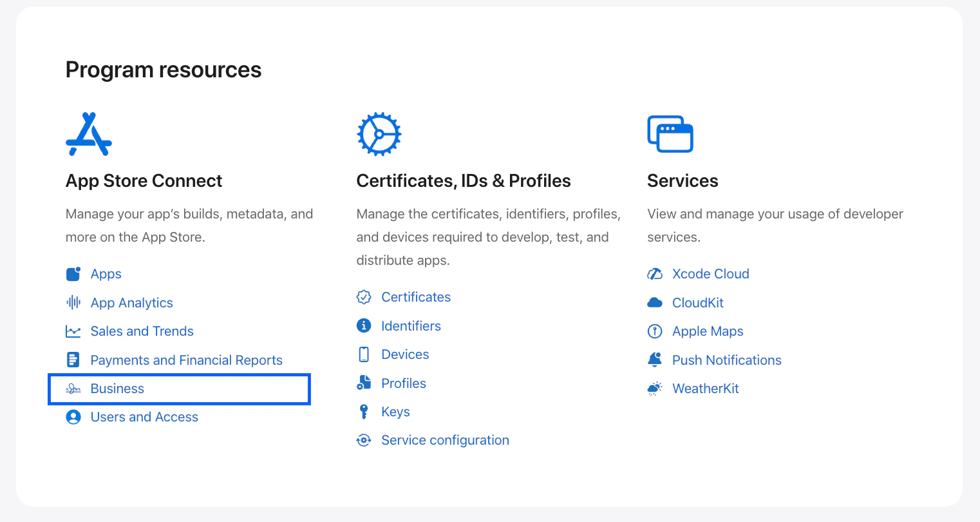Screen dimensions: 980x522
Task: Click the highlighted Business link
Action: (x=117, y=388)
